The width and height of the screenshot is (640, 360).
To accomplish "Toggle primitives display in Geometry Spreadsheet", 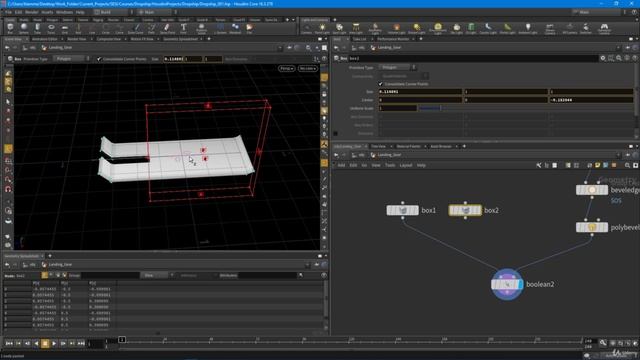I will coord(58,276).
